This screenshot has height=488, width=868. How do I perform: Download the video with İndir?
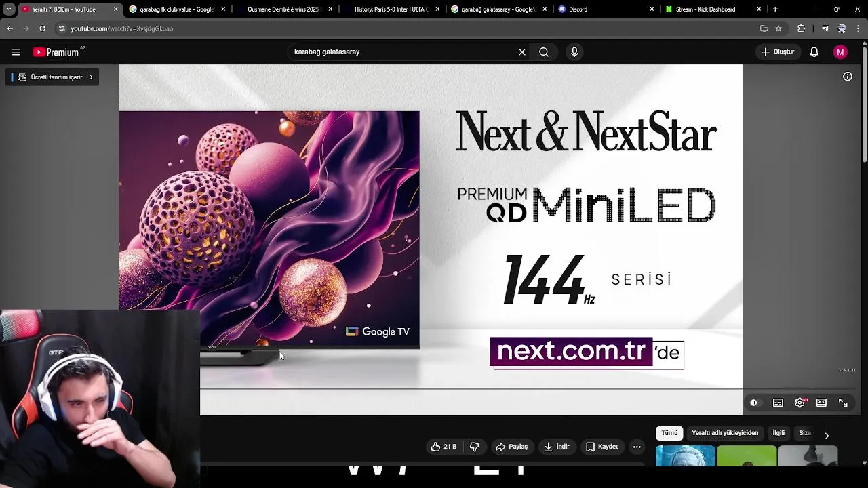coord(557,447)
